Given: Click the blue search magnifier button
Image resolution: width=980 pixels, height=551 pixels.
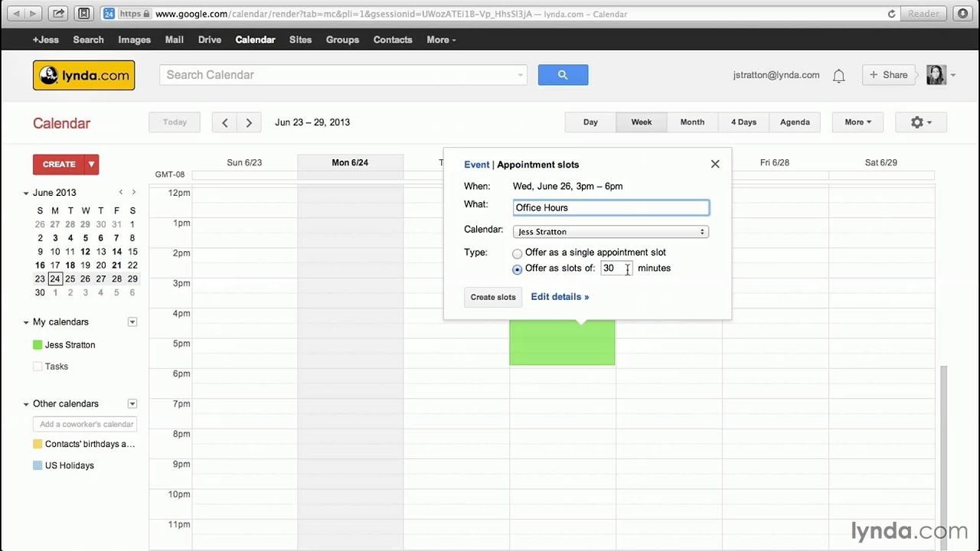Looking at the screenshot, I should click(x=563, y=75).
